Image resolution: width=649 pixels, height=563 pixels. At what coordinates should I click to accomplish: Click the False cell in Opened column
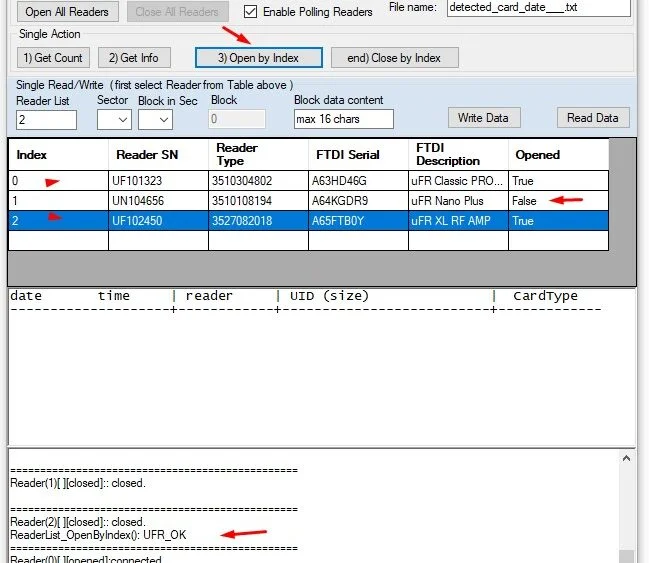click(x=558, y=201)
